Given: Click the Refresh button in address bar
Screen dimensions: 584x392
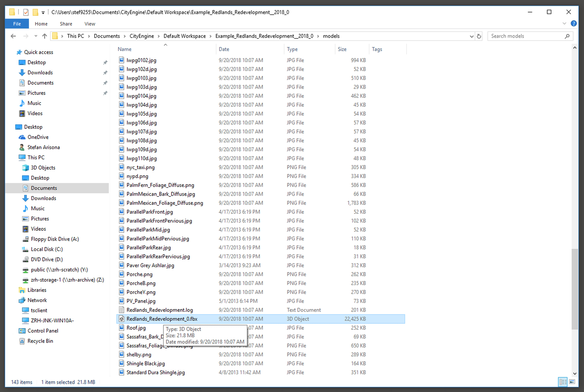Looking at the screenshot, I should 479,36.
